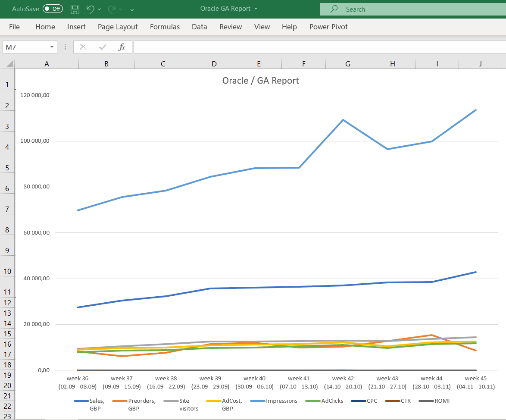Screen dimensions: 506x420
Task: Open the Redo history dropdown arrow
Action: point(120,9)
